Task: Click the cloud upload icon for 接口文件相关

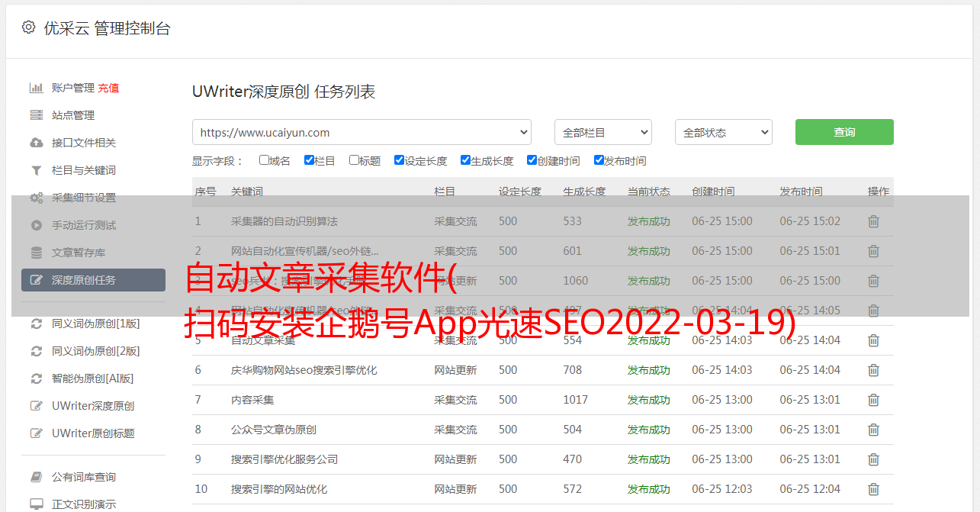Action: click(x=36, y=143)
